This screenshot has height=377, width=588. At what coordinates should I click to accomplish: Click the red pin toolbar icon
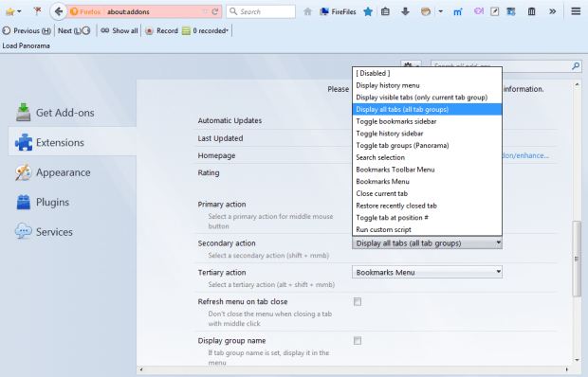tap(37, 11)
